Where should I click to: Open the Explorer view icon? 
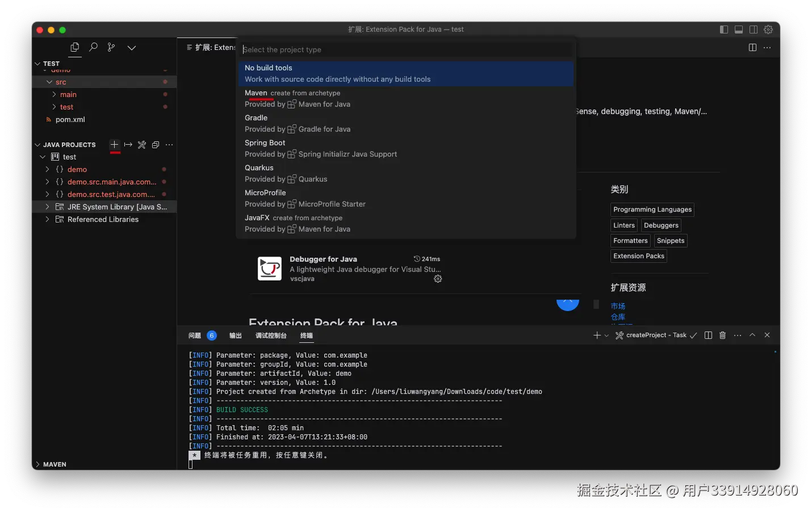coord(75,48)
